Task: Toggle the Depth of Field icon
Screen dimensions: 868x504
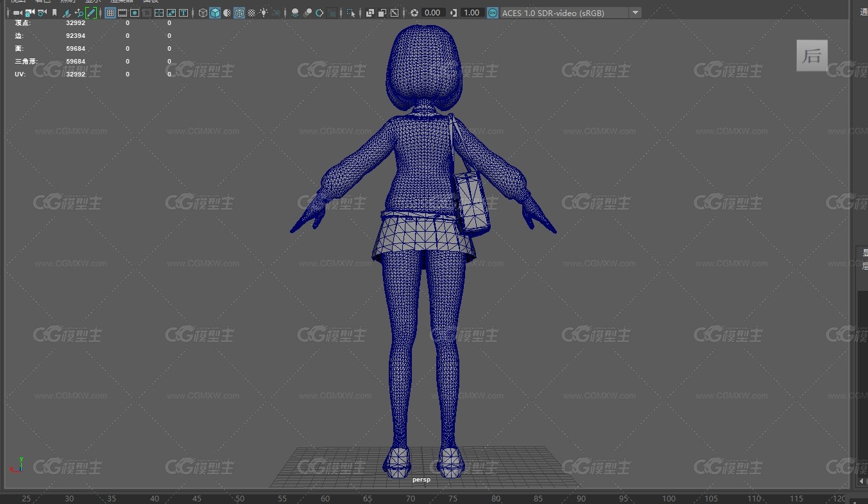Action: click(x=332, y=13)
